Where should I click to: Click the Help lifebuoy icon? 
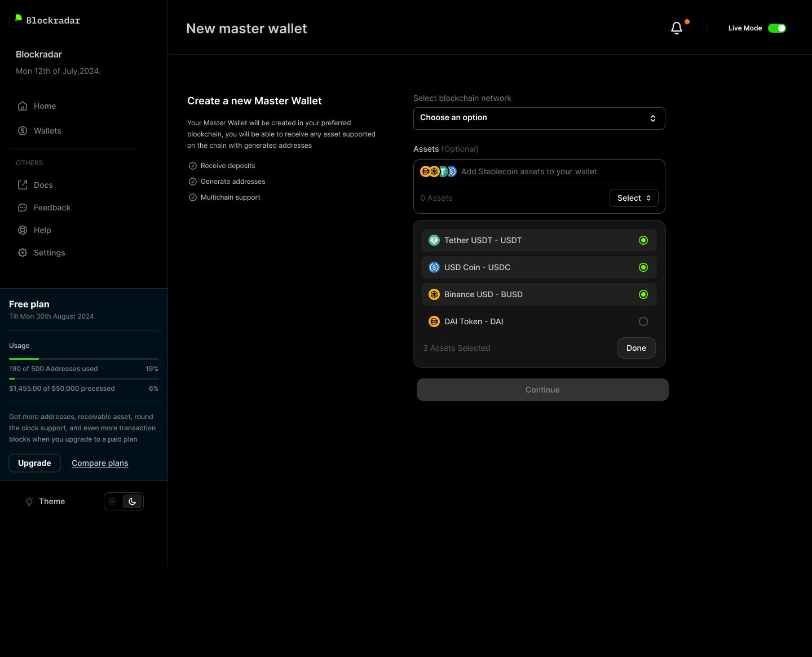click(x=23, y=230)
